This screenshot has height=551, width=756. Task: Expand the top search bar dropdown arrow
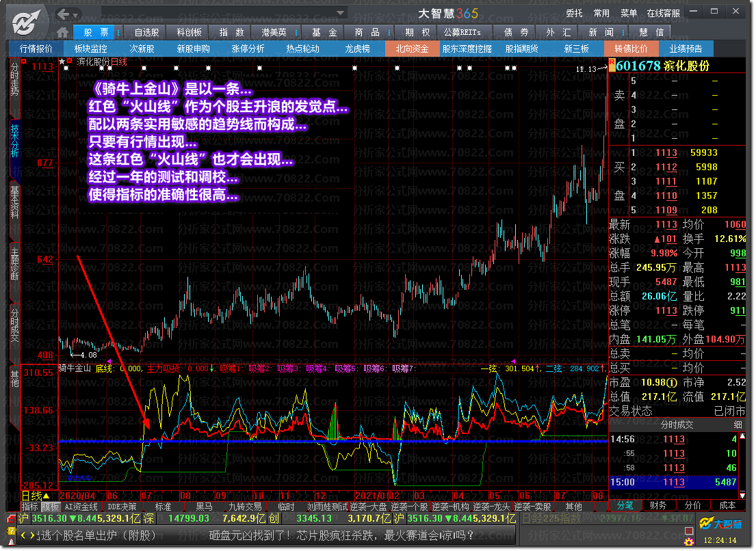[341, 13]
